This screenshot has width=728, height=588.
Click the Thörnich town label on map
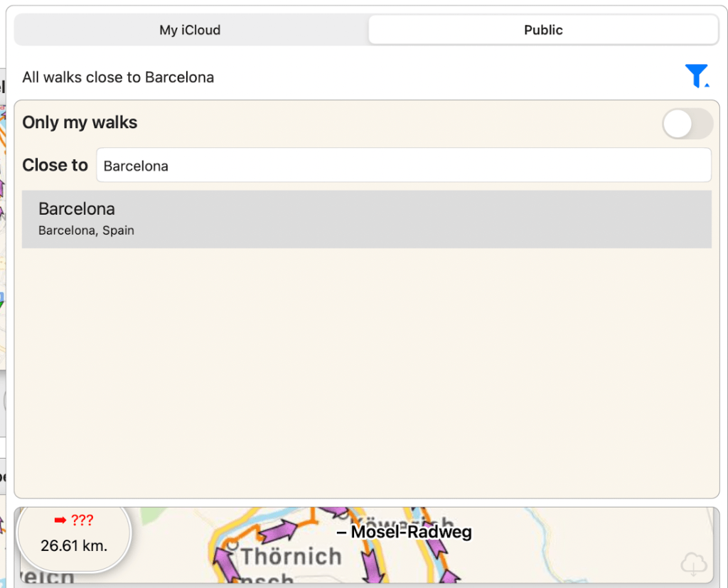coord(291,556)
